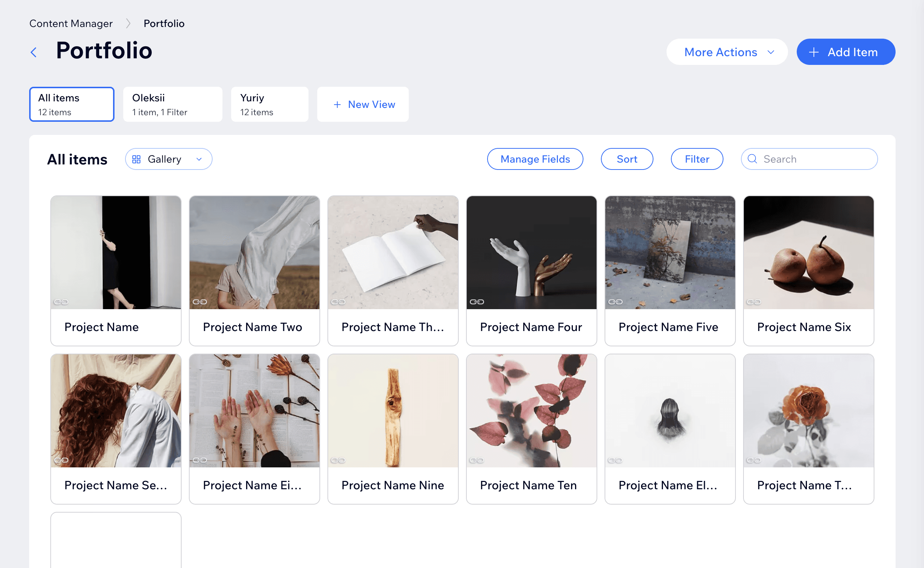
Task: Click the Add Item button
Action: point(846,52)
